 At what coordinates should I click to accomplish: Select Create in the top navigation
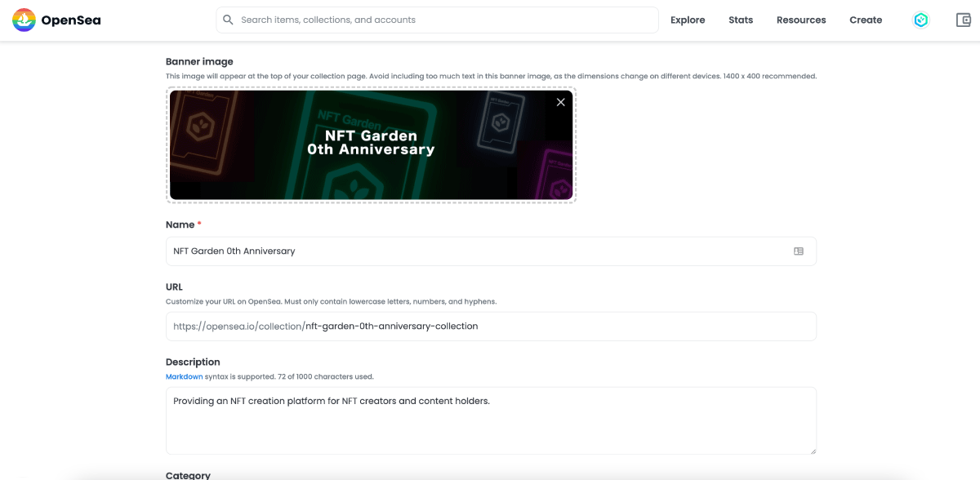[x=866, y=20]
